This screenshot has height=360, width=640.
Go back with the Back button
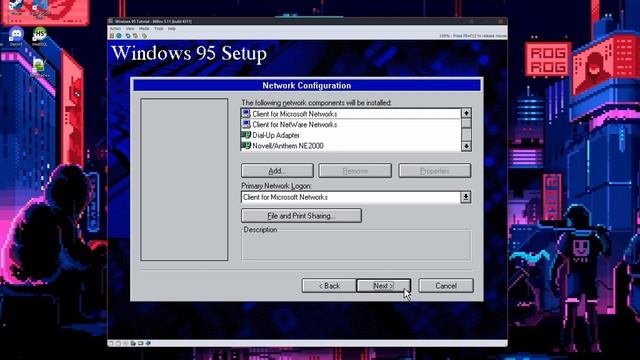point(329,286)
